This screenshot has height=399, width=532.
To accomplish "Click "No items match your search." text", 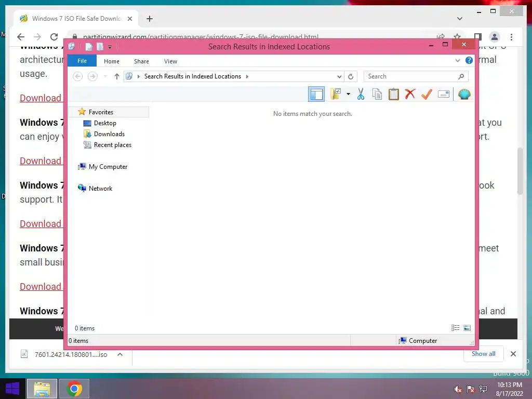I will (312, 114).
